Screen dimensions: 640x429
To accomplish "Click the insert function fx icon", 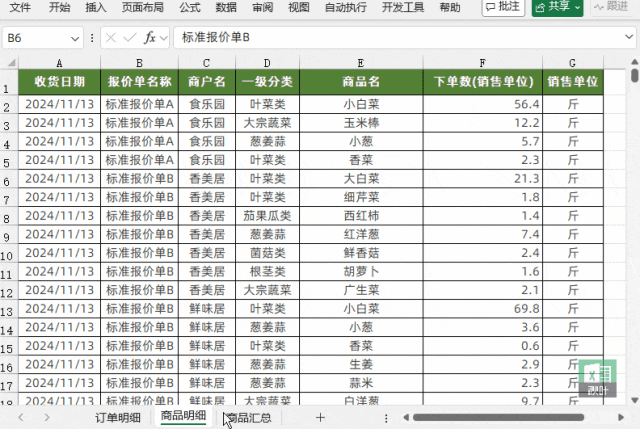I will pyautogui.click(x=150, y=38).
